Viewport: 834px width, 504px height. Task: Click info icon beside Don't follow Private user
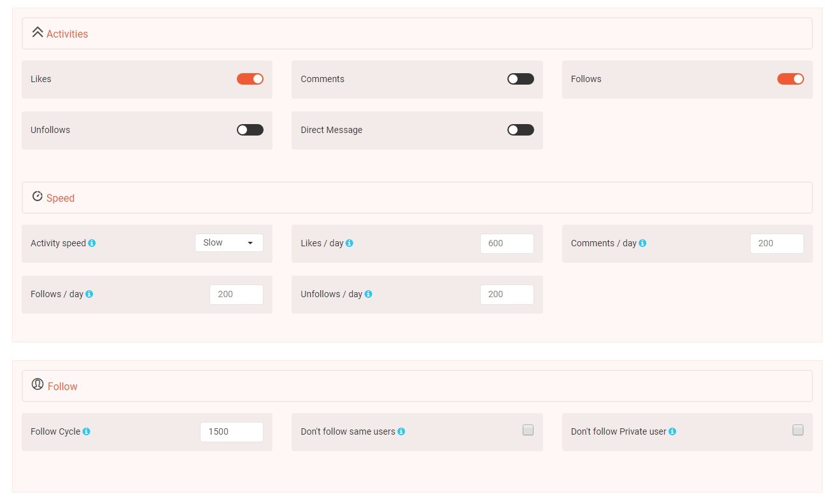coord(672,431)
